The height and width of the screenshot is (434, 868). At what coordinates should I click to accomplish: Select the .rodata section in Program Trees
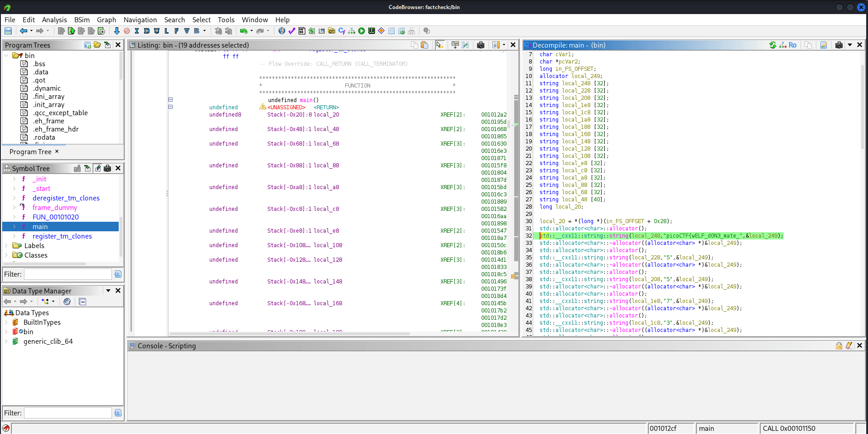tap(44, 137)
